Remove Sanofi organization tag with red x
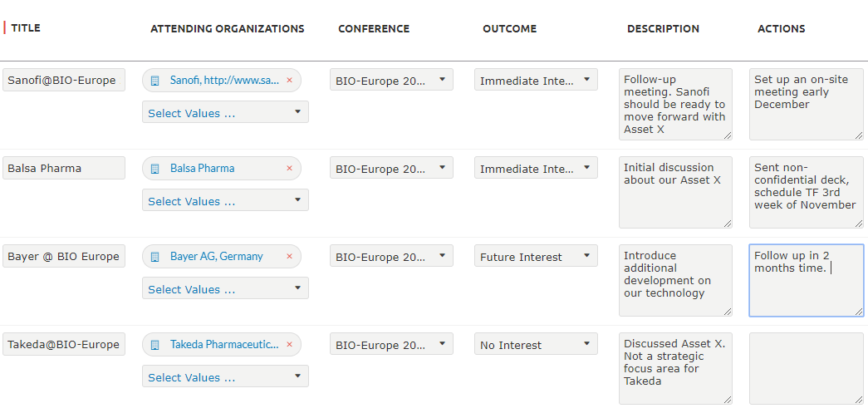 pyautogui.click(x=289, y=81)
